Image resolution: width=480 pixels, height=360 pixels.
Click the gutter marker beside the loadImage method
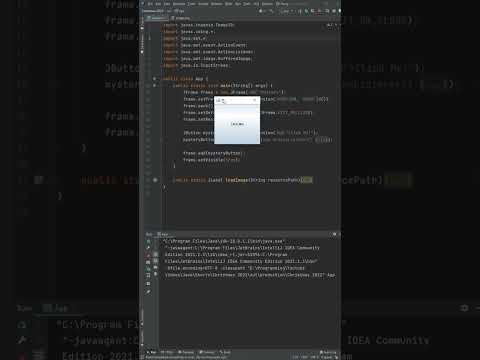[x=155, y=180]
